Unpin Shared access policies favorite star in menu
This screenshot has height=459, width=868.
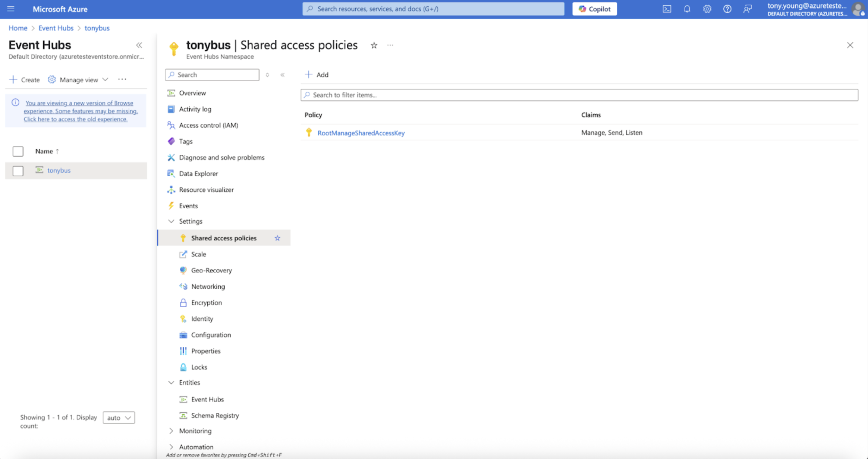277,238
